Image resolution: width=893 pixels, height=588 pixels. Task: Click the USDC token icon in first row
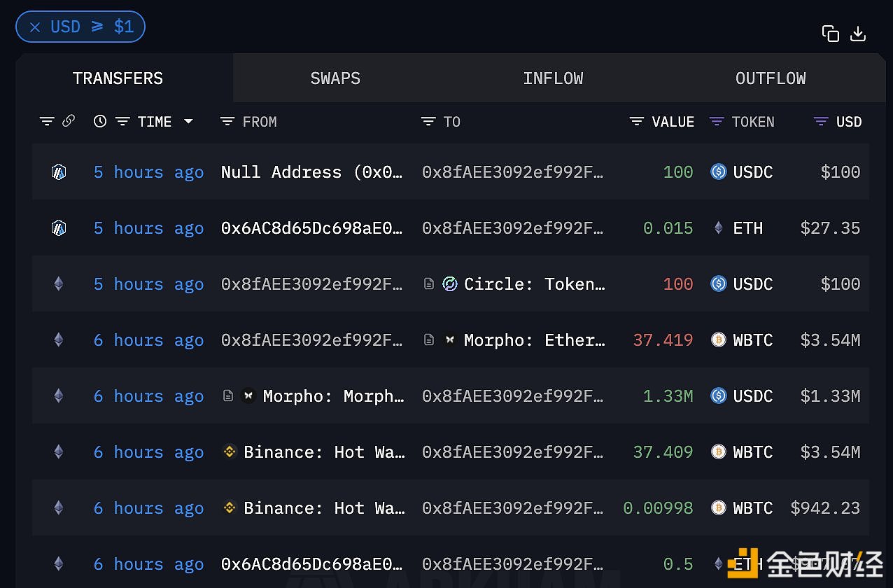(x=719, y=171)
